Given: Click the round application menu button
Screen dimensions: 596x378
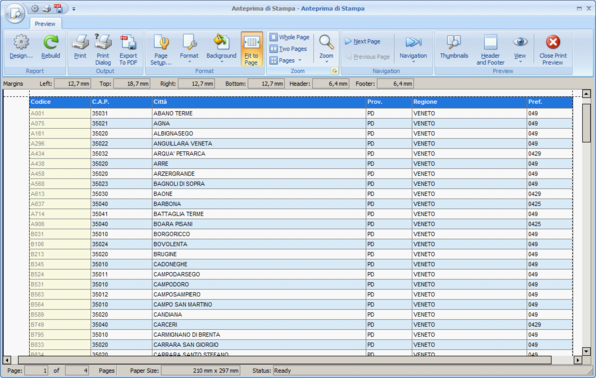Looking at the screenshot, I should click(15, 14).
